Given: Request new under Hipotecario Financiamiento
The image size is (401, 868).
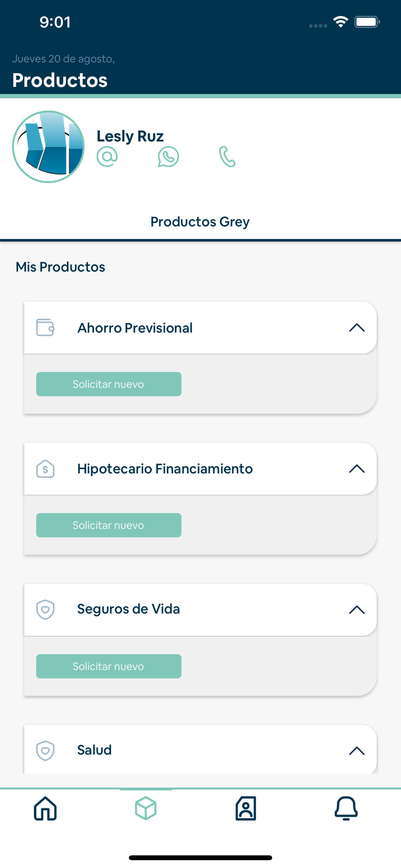Looking at the screenshot, I should click(x=108, y=525).
